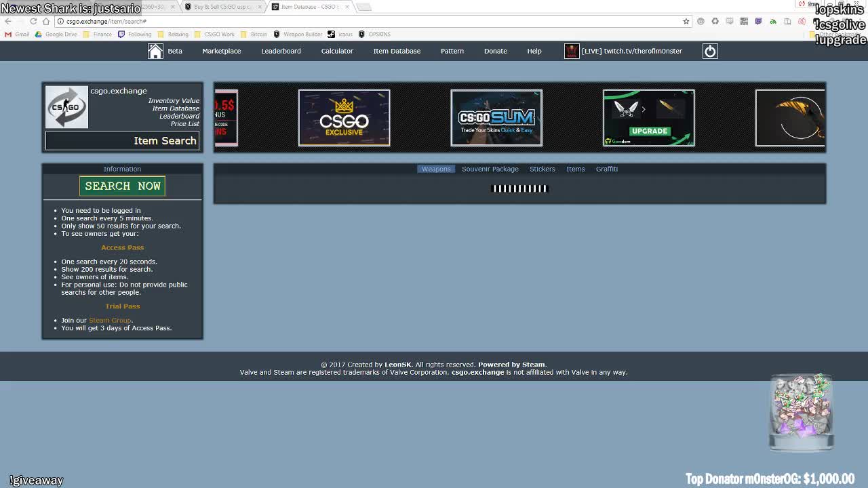The width and height of the screenshot is (868, 488).
Task: Open Beta menu item
Action: 175,51
